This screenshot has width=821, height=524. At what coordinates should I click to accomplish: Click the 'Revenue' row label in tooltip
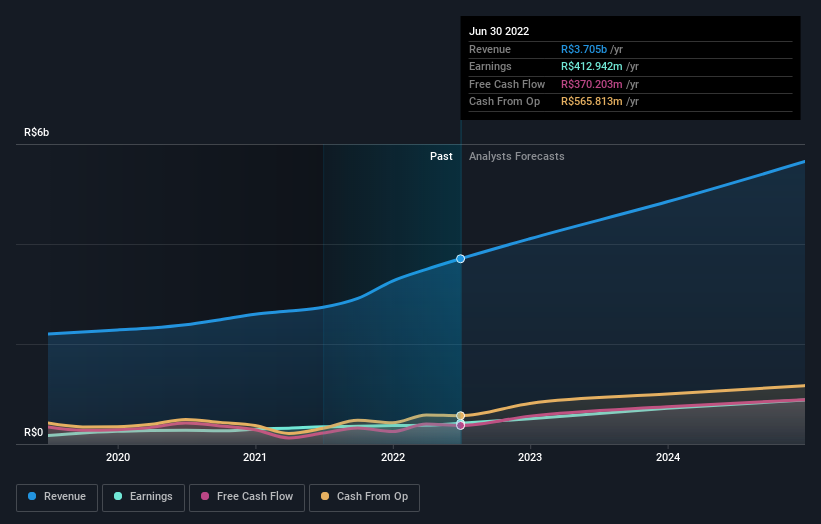point(490,49)
